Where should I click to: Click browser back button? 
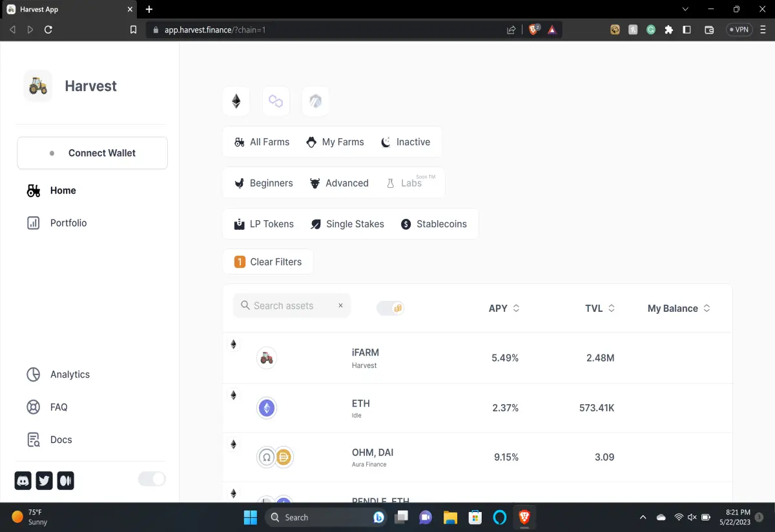[12, 30]
